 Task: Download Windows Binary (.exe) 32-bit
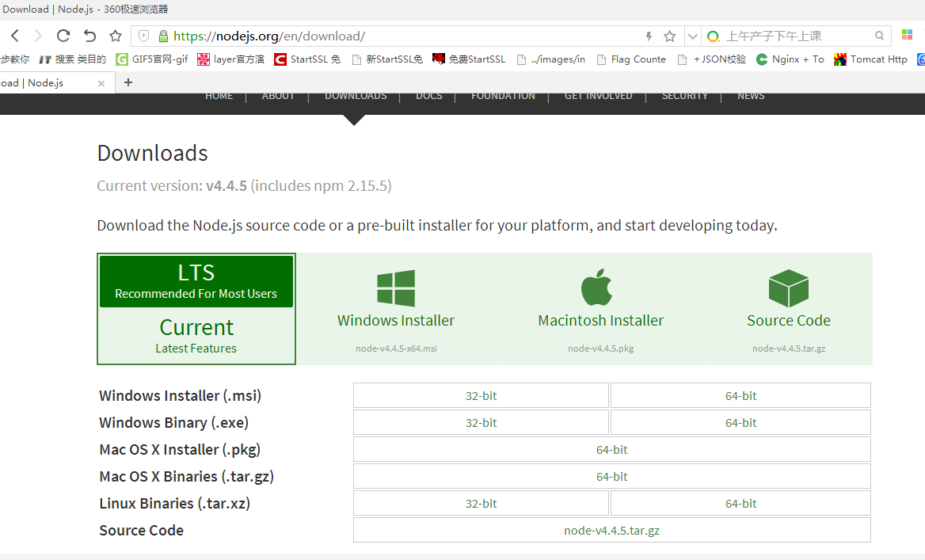click(x=481, y=422)
